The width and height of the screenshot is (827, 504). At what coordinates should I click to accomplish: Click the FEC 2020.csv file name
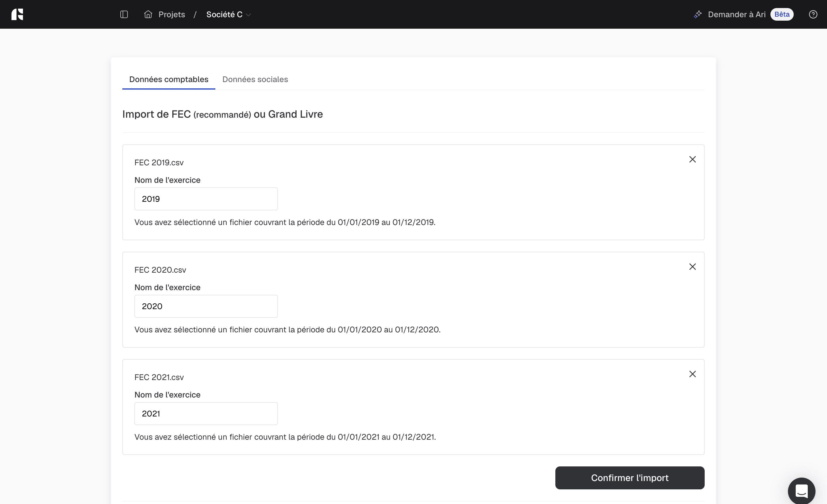click(x=160, y=270)
